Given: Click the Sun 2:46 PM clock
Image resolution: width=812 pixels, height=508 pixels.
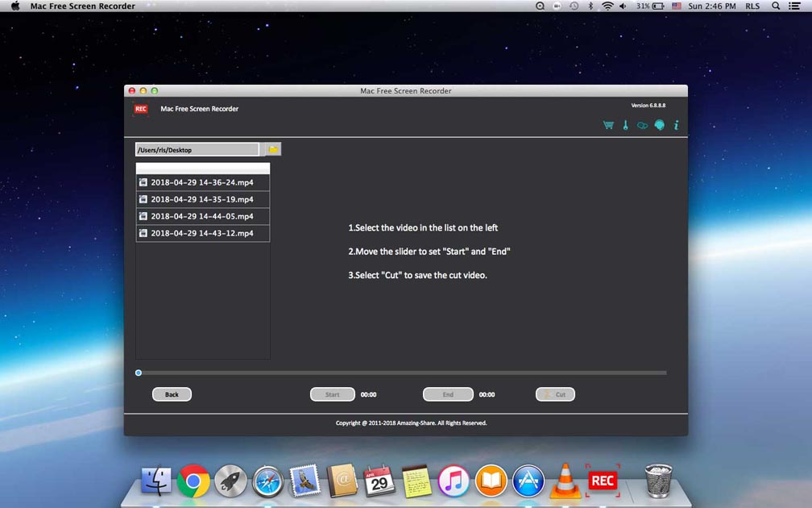Looking at the screenshot, I should tap(712, 6).
